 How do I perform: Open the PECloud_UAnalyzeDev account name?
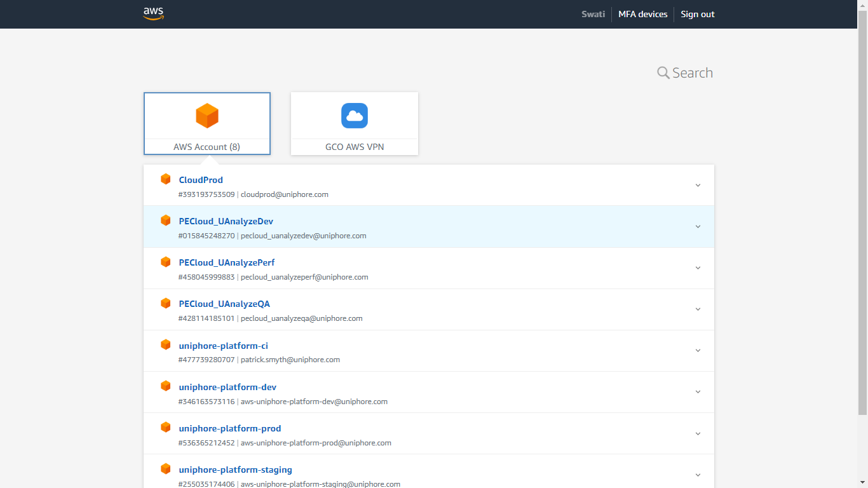[226, 221]
